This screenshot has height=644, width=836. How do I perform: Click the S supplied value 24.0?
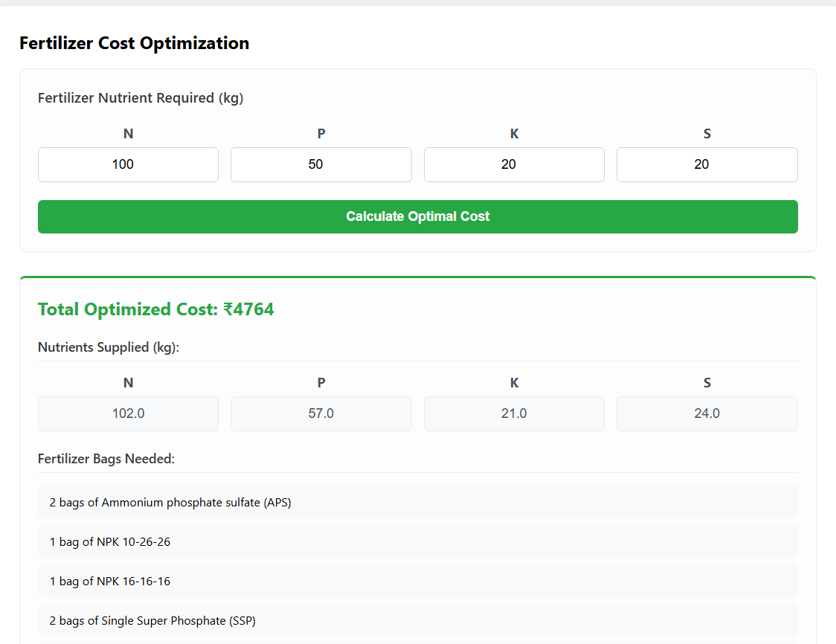(707, 413)
